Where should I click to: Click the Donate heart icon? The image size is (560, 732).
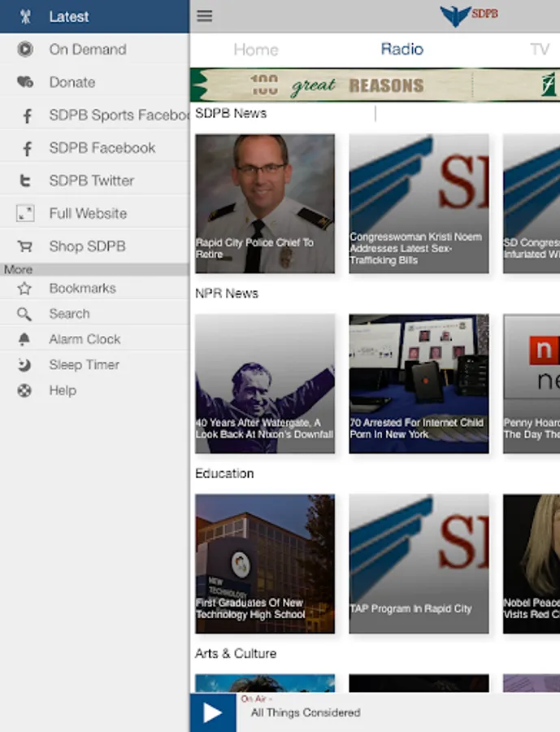pyautogui.click(x=25, y=82)
